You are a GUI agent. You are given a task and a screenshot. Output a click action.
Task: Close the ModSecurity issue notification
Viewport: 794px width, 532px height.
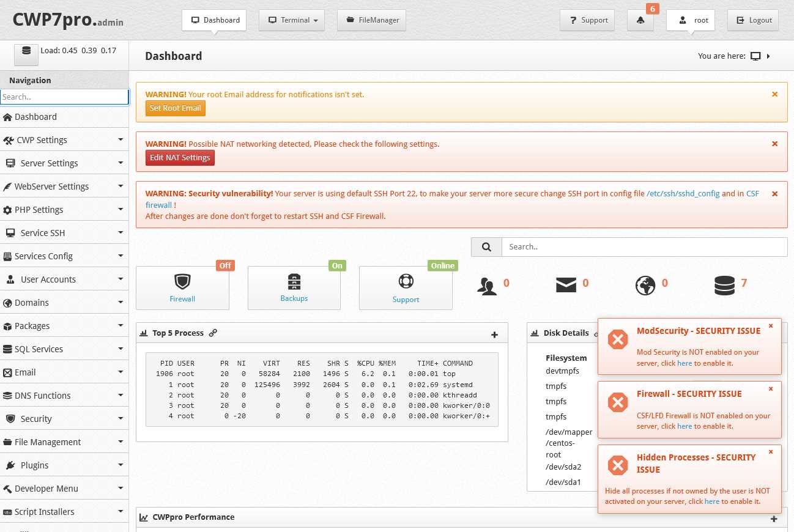[x=771, y=326]
